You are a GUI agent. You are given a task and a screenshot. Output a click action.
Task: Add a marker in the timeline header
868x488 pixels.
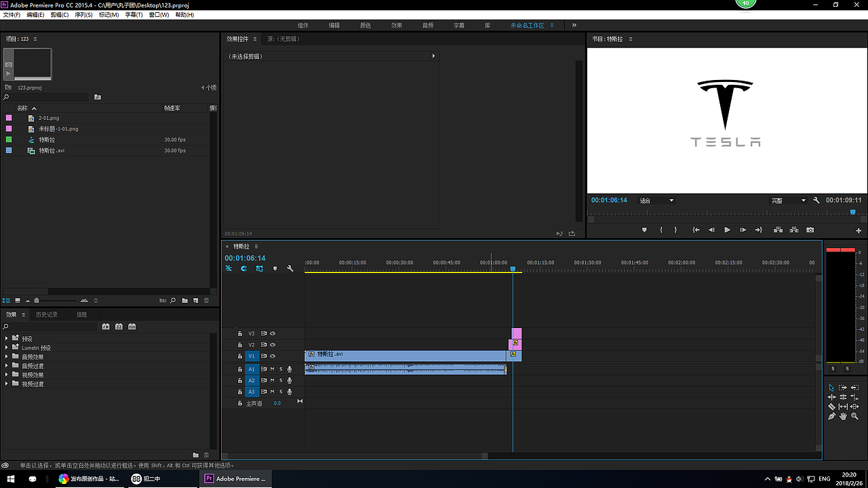coord(275,269)
